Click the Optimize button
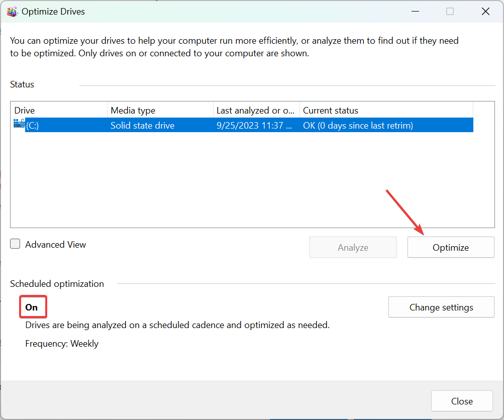 pos(450,247)
